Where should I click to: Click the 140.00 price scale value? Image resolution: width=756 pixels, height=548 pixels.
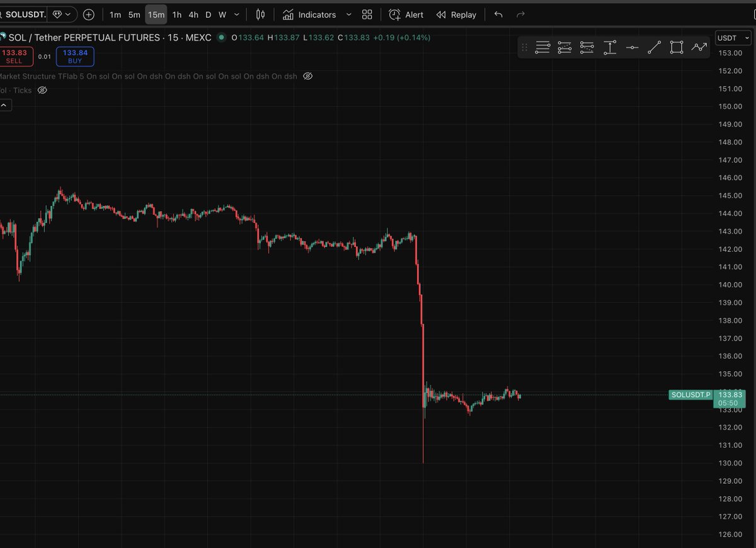tap(731, 285)
